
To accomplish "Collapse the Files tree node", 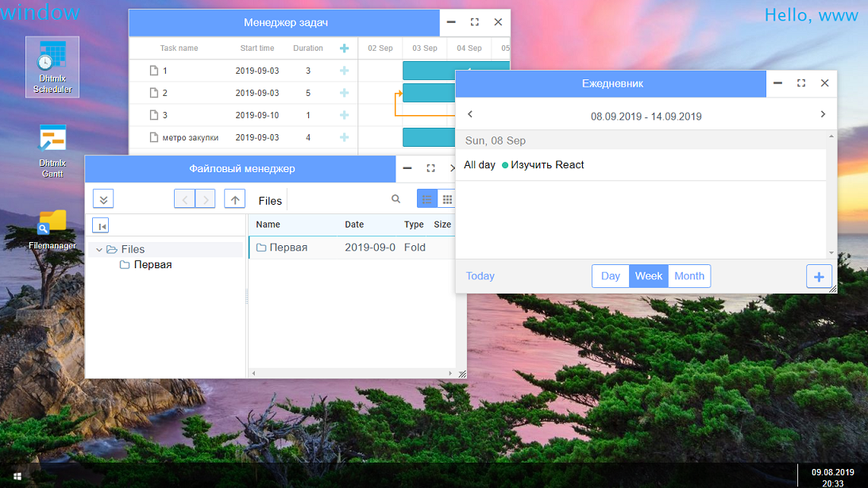I will tap(99, 249).
